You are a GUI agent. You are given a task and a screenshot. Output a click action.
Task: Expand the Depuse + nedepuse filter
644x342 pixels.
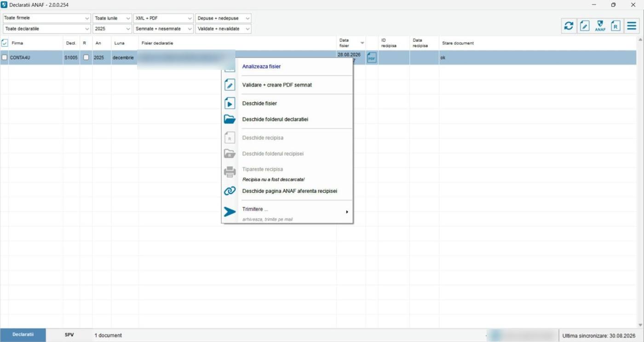pyautogui.click(x=224, y=18)
